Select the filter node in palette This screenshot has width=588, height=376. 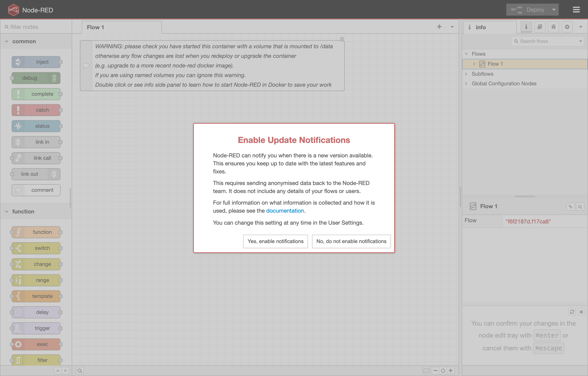(x=36, y=360)
